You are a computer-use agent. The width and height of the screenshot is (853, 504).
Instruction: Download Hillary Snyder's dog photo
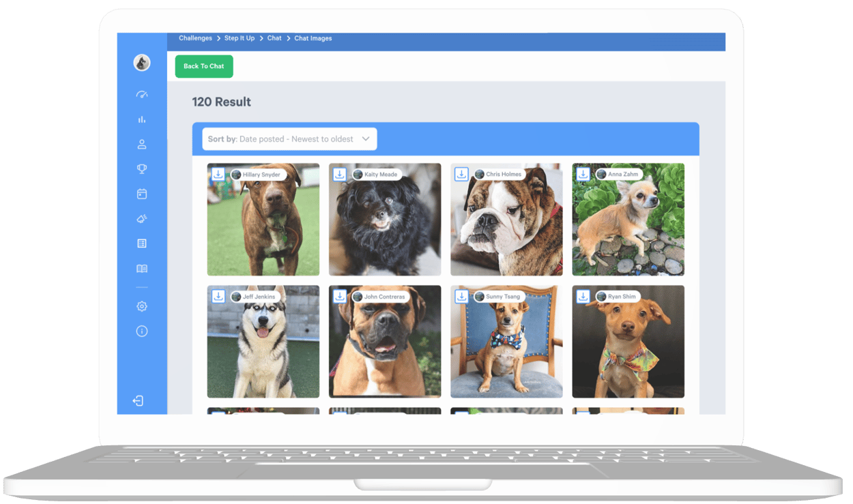(218, 175)
